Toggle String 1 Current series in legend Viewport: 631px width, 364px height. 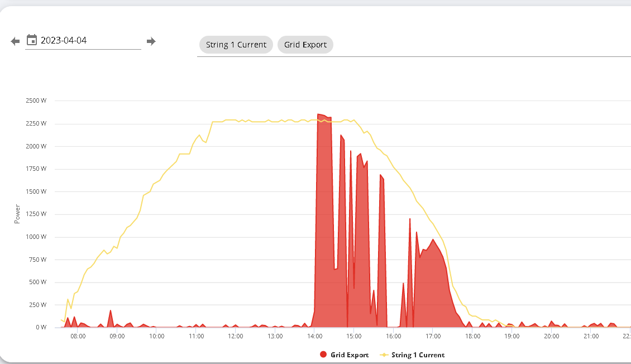(x=412, y=355)
